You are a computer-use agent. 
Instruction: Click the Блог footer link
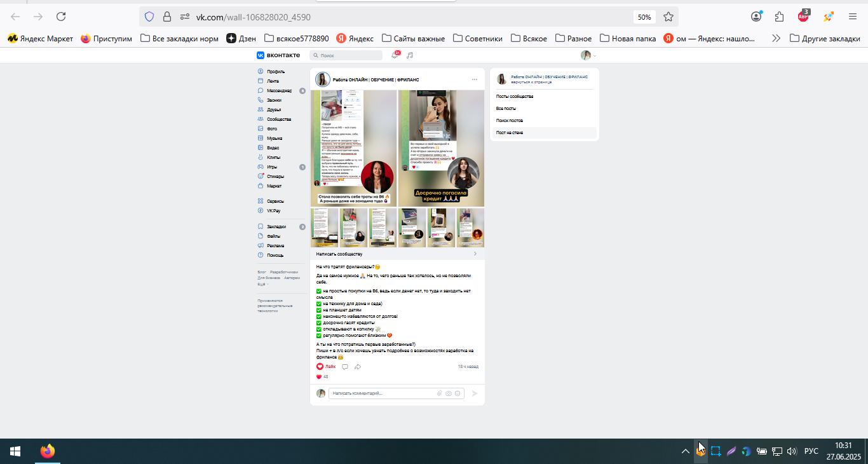[261, 272]
